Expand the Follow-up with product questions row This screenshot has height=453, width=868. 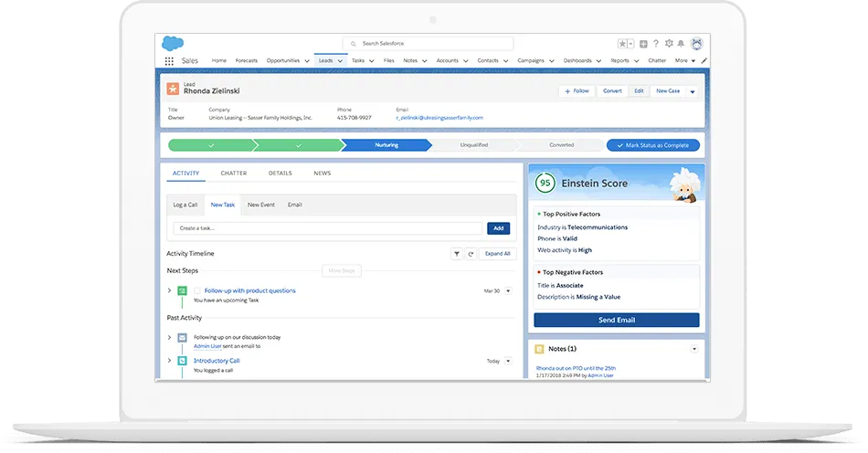click(x=169, y=290)
